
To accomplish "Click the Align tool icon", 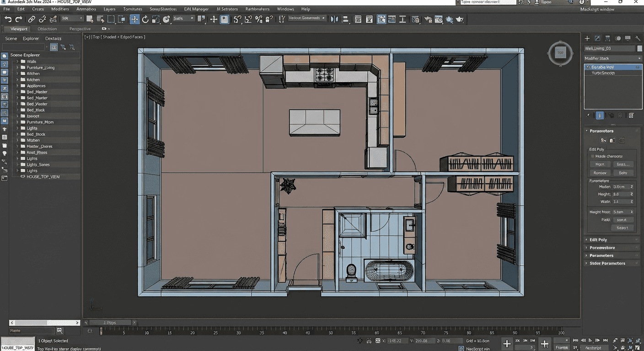I will (345, 19).
